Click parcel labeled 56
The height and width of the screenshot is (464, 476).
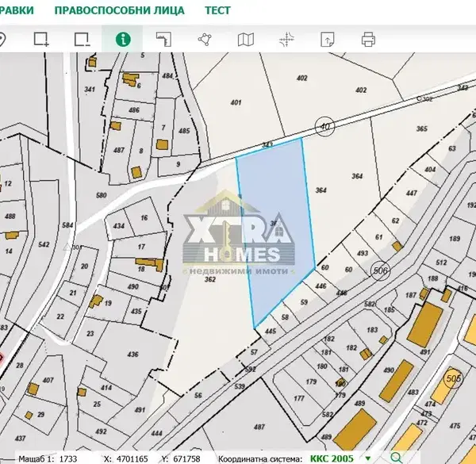(x=198, y=395)
